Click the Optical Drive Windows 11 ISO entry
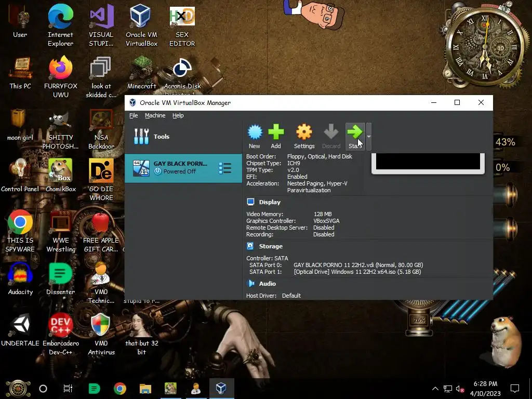This screenshot has height=399, width=532. tap(357, 272)
